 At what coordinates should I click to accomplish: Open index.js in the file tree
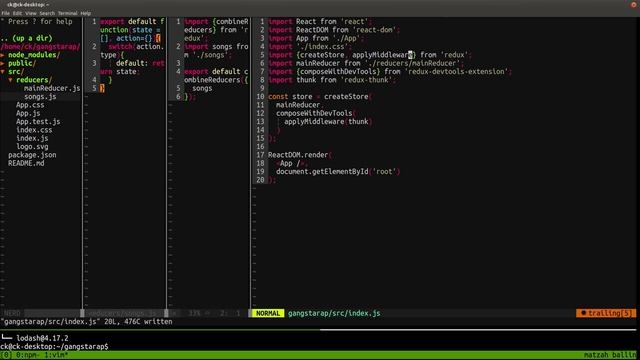tap(32, 138)
